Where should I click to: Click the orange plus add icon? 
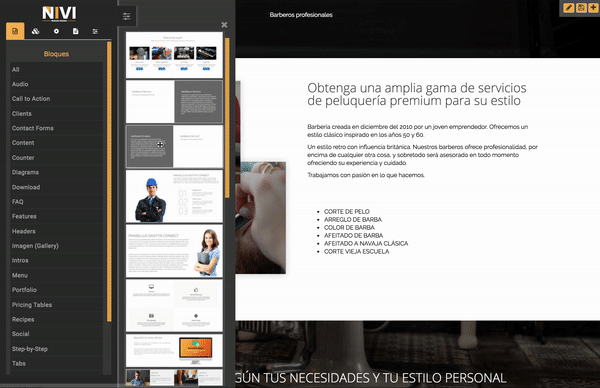click(593, 8)
